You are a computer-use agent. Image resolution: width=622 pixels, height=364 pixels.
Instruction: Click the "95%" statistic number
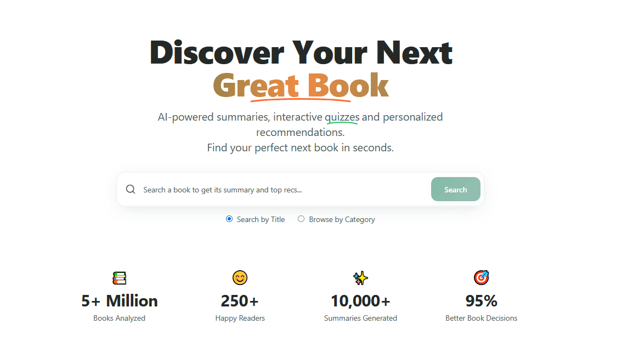[x=481, y=301]
